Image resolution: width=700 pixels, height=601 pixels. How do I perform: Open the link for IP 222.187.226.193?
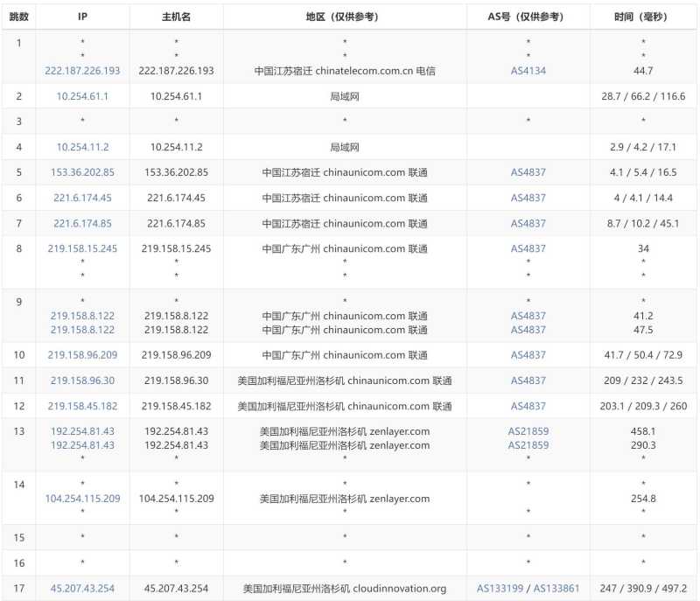[x=82, y=70]
